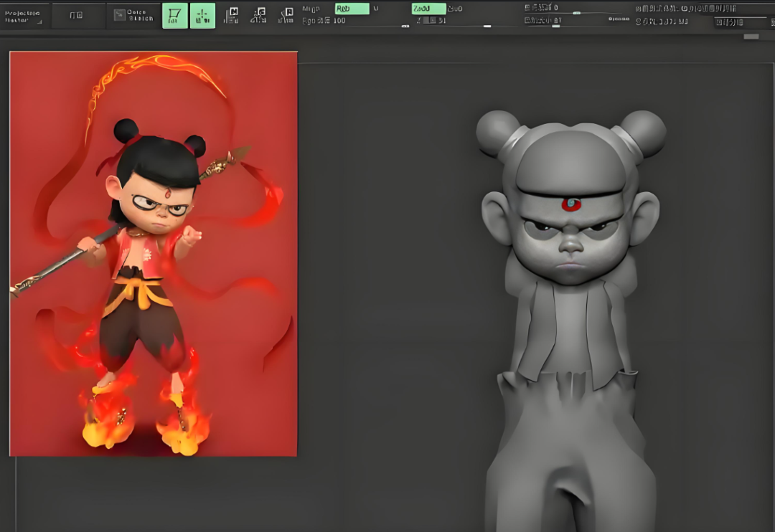Switch on the M material mode

375,9
